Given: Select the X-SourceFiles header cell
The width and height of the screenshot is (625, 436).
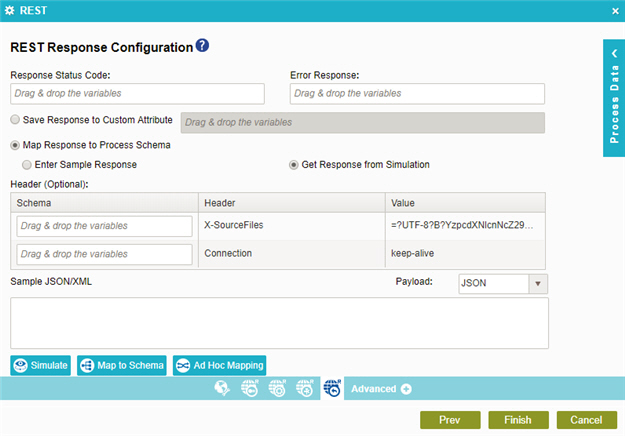Looking at the screenshot, I should [292, 226].
